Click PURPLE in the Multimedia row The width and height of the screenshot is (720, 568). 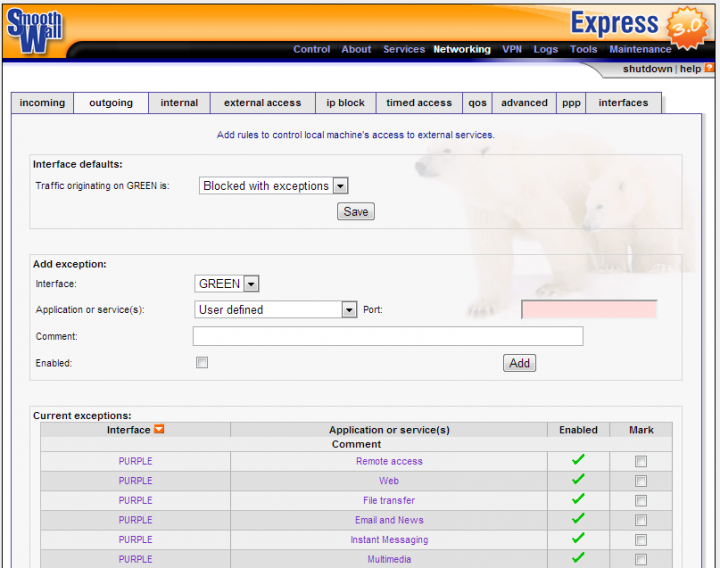135,559
